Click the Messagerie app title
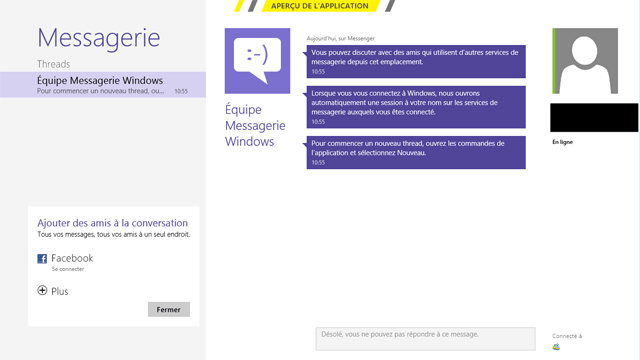 (99, 38)
